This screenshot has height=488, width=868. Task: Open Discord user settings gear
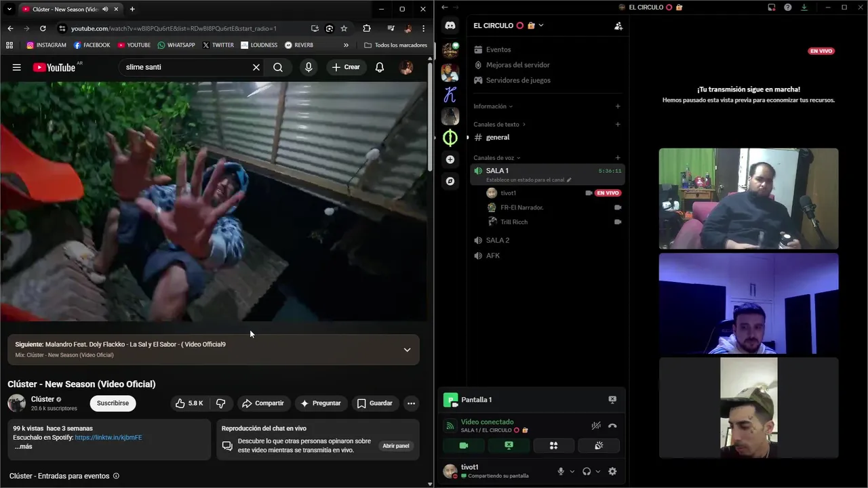pos(612,471)
